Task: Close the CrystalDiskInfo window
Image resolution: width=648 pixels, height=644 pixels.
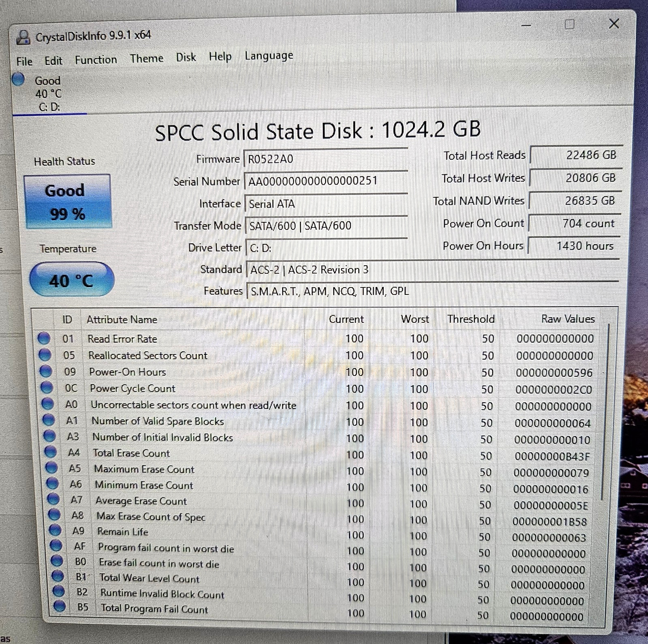Action: (x=614, y=24)
